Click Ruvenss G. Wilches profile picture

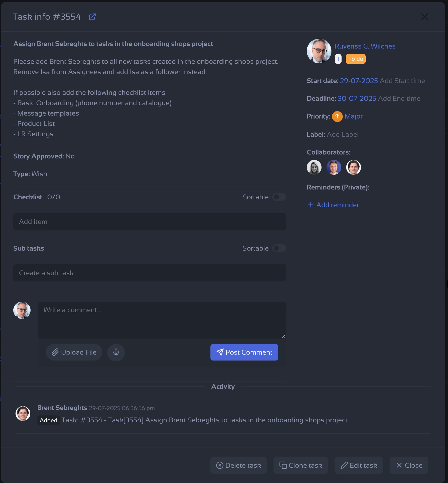[319, 51]
